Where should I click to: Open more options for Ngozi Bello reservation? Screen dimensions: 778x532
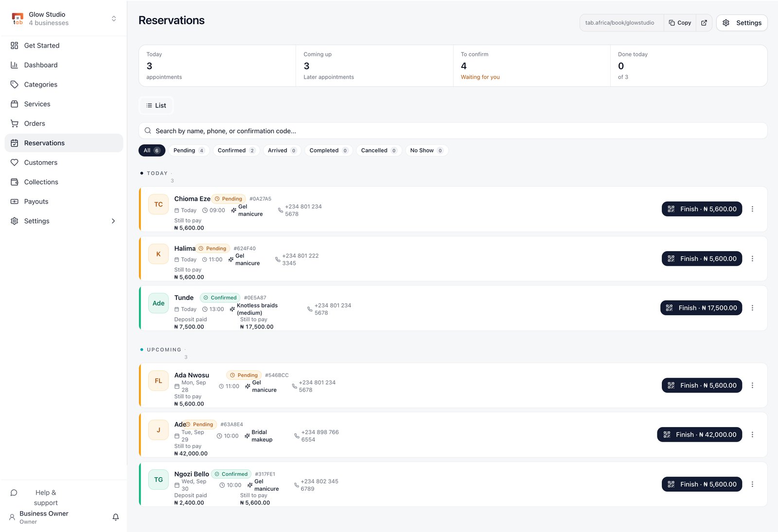click(x=752, y=484)
